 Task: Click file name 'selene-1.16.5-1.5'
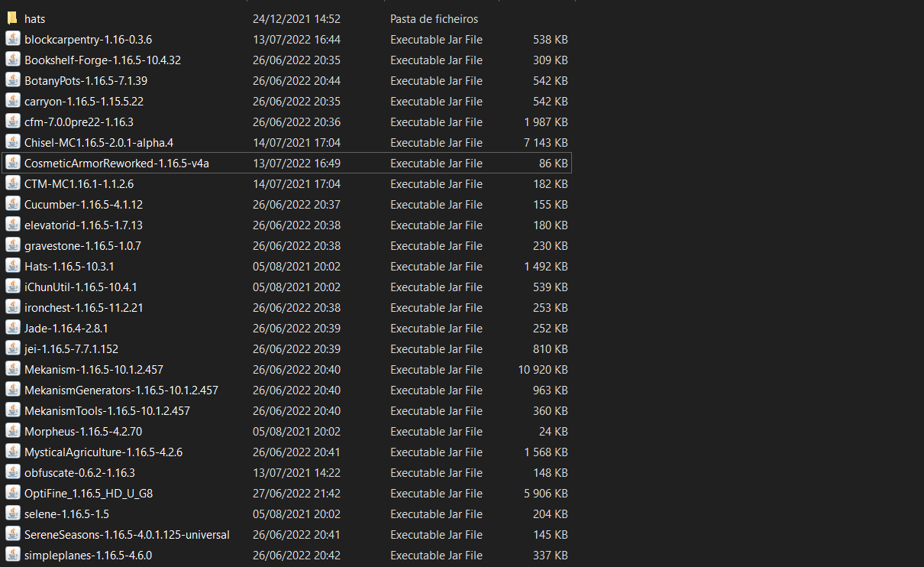(x=66, y=514)
